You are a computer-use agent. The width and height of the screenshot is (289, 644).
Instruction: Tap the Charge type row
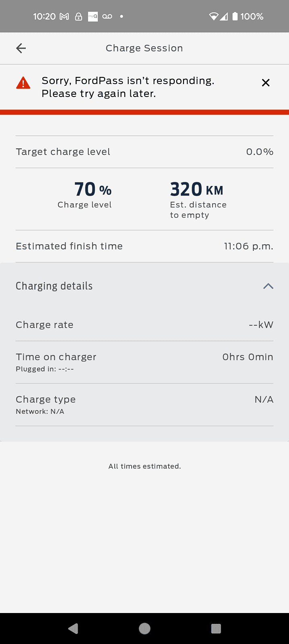[144, 404]
